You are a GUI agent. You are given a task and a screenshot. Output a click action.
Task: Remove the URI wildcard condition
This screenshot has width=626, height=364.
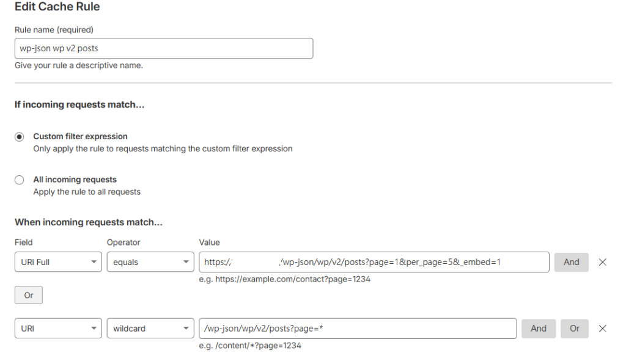coord(603,328)
